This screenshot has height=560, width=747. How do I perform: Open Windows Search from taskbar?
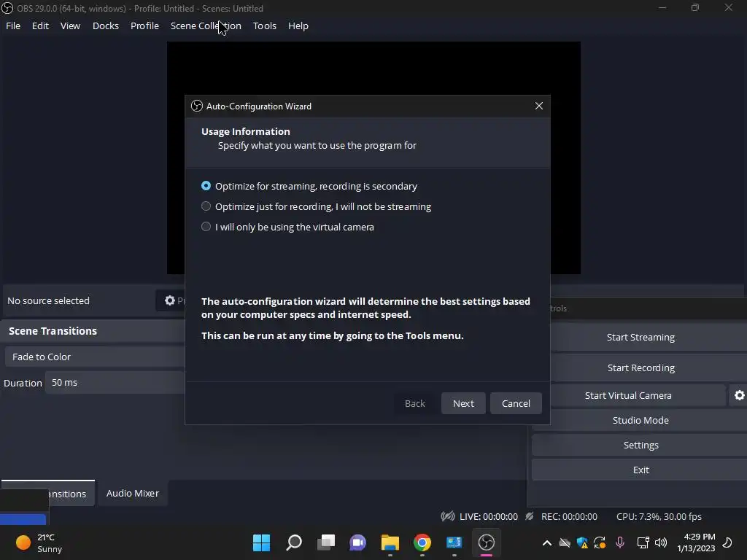(x=293, y=542)
